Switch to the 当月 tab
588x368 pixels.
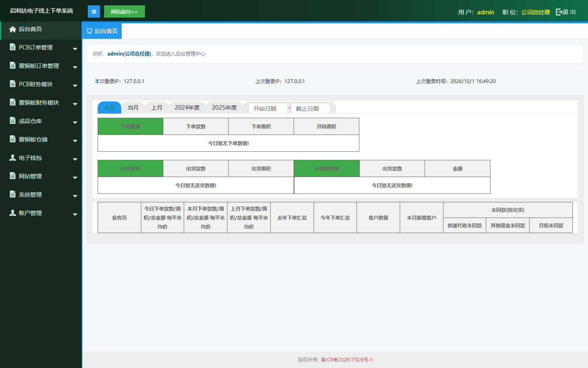pyautogui.click(x=133, y=108)
